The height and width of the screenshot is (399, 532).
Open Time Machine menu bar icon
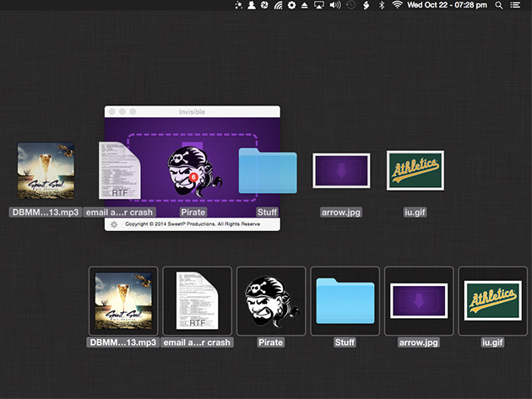[x=350, y=6]
